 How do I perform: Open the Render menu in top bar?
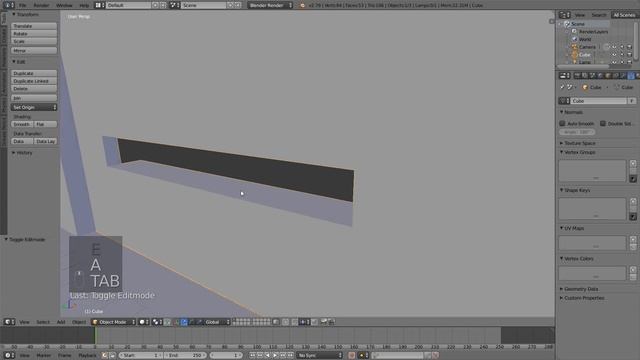click(41, 5)
